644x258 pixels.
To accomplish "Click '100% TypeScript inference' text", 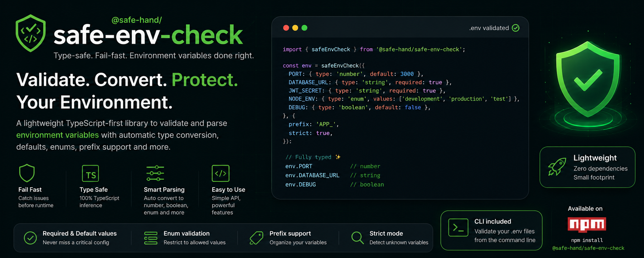I will (x=99, y=202).
